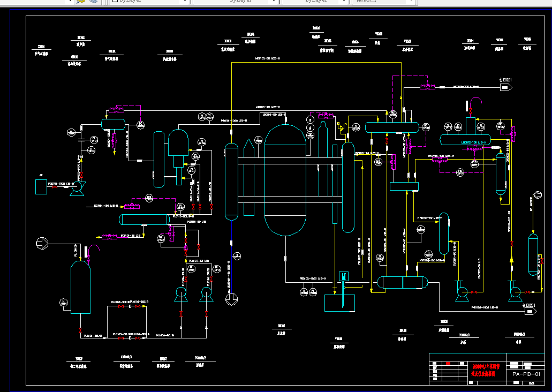This screenshot has width=552, height=392.
Task: Click the PA-PID-01 drawing number text
Action: coord(526,374)
